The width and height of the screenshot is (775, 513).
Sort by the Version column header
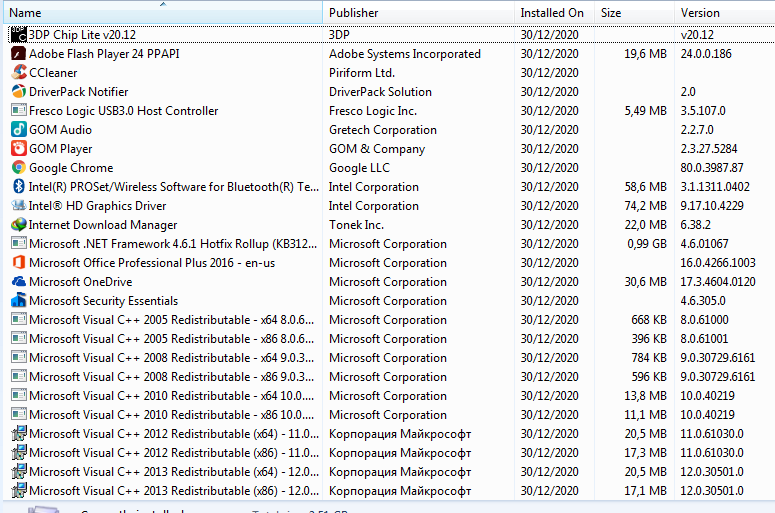point(725,13)
